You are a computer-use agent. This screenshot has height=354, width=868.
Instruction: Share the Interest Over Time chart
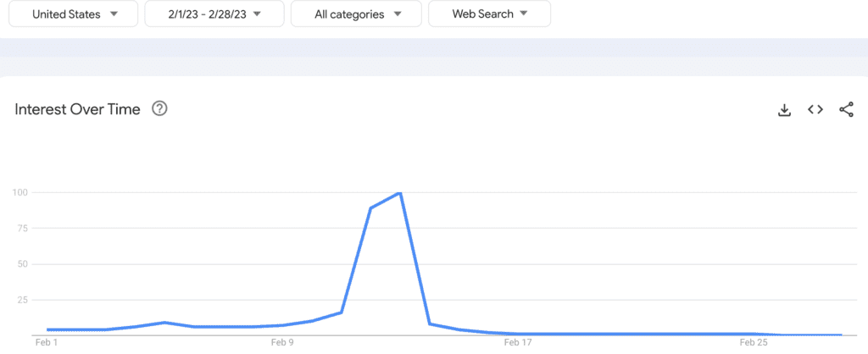[846, 110]
